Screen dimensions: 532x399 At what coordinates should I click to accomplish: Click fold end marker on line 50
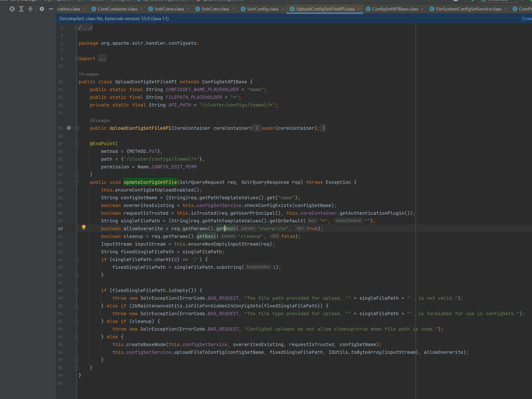[77, 306]
